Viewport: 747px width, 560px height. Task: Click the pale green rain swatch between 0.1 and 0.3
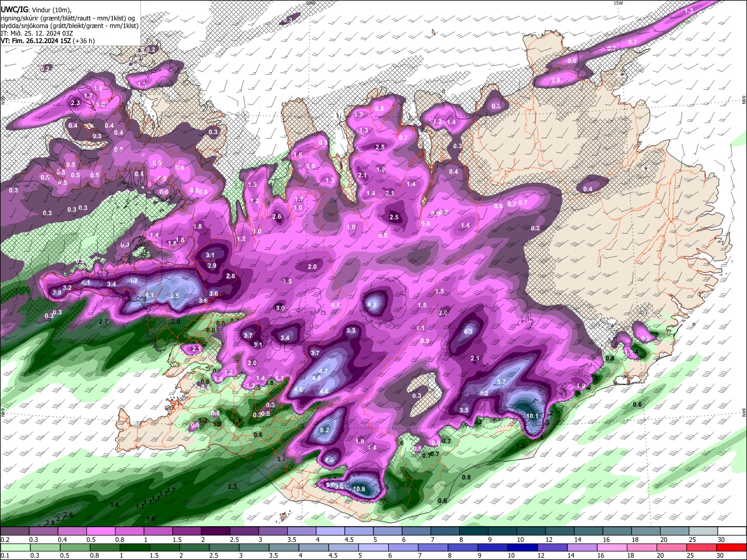click(15, 548)
